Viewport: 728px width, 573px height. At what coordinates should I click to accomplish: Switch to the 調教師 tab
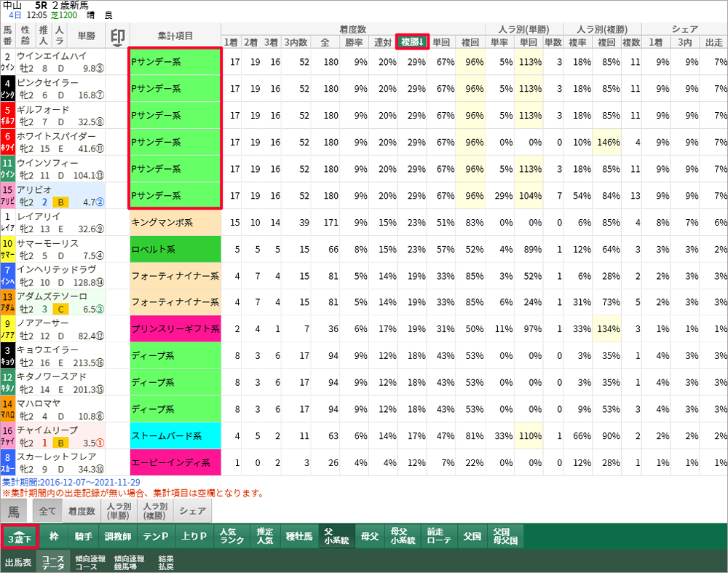coord(118,537)
